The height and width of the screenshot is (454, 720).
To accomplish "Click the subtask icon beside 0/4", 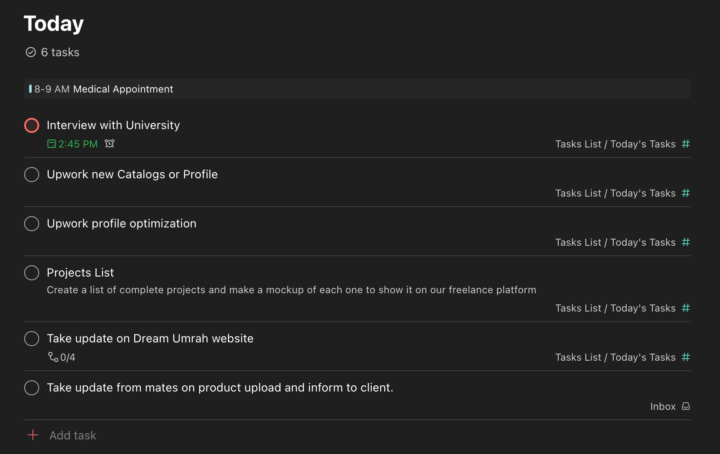I will point(53,357).
